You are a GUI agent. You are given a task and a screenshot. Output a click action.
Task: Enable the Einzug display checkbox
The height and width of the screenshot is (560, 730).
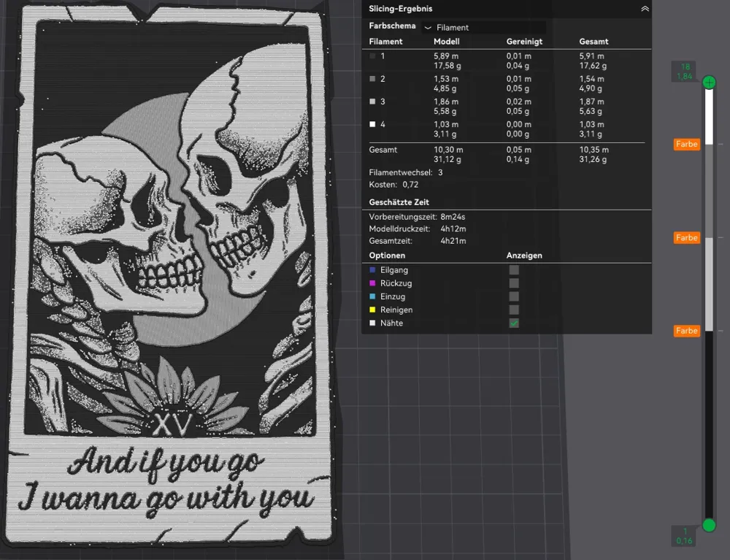click(x=514, y=296)
